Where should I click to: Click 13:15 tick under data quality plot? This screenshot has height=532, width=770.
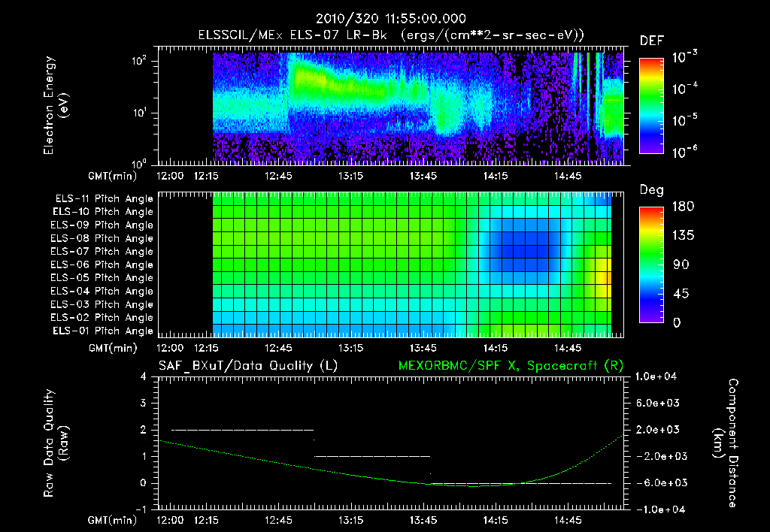tap(350, 520)
